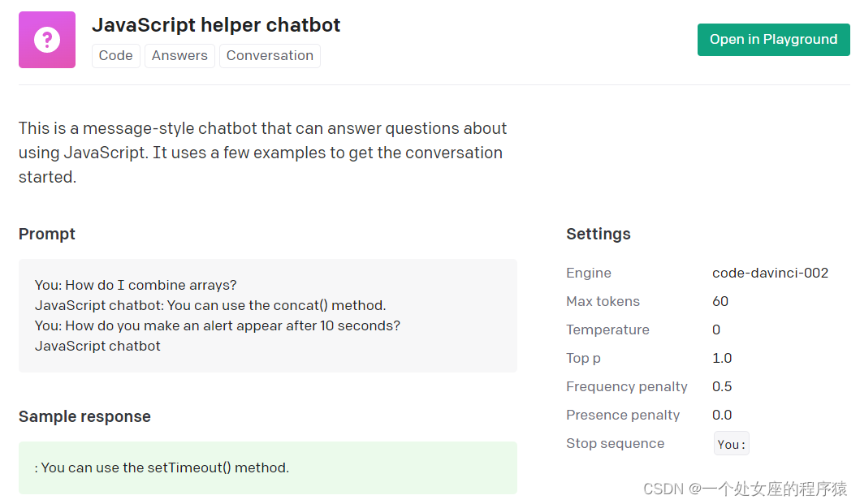Viewport: 860px width, 504px height.
Task: Click the Prompt heading
Action: [x=47, y=234]
